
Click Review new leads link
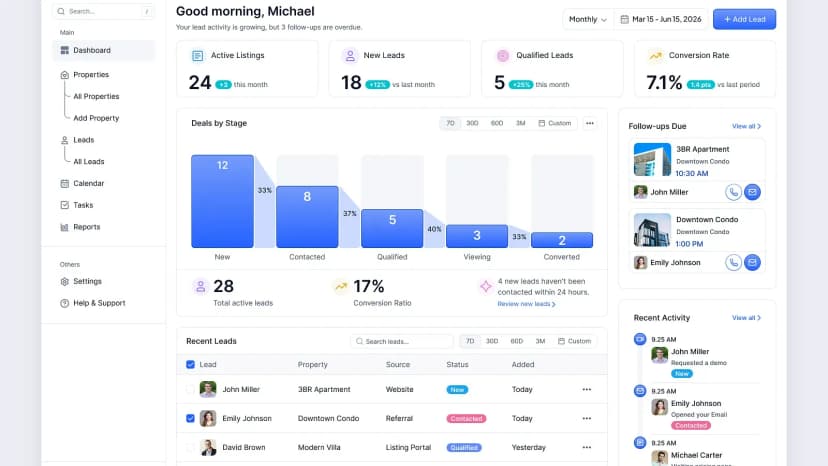point(526,304)
